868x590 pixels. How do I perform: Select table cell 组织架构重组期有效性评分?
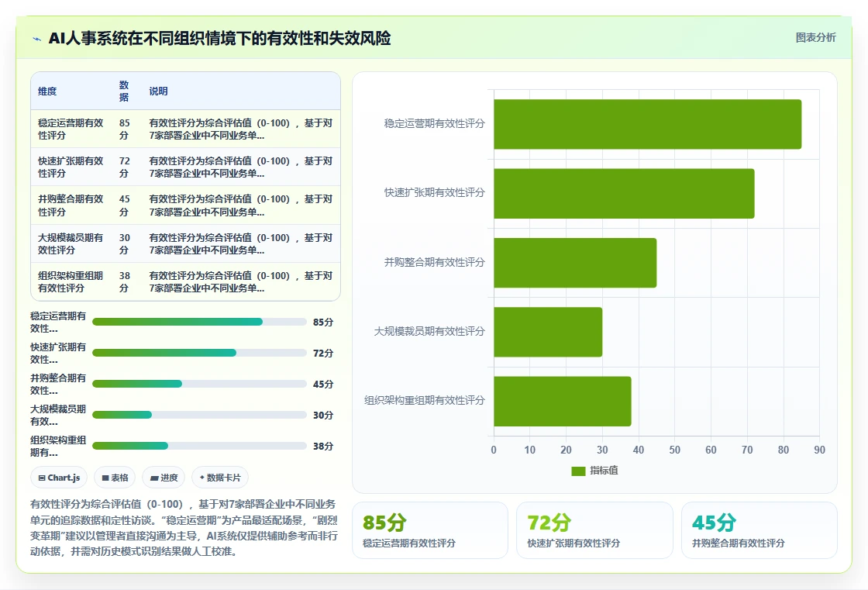[71, 282]
